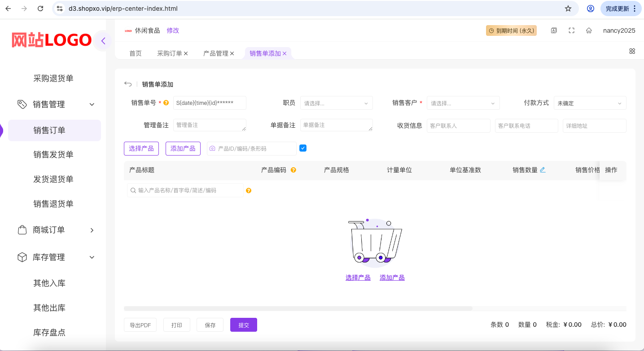This screenshot has width=644, height=351.
Task: Click the 修改 link beside 休闲食品
Action: 173,30
